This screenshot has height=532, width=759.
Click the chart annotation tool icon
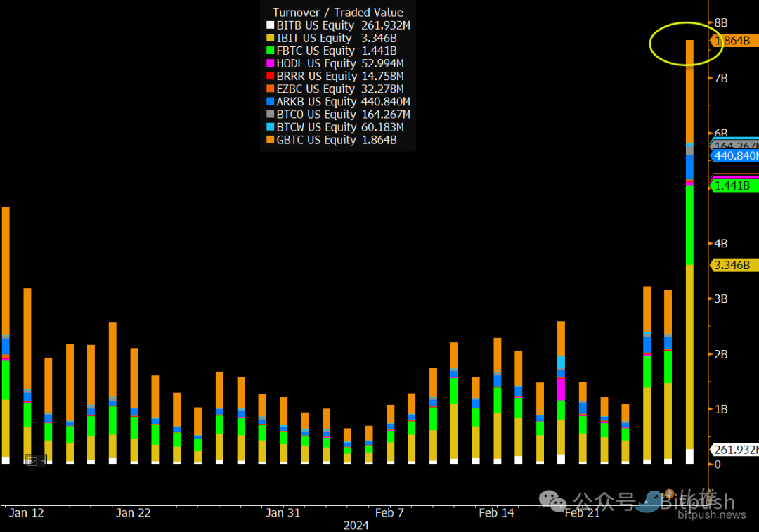[32, 460]
